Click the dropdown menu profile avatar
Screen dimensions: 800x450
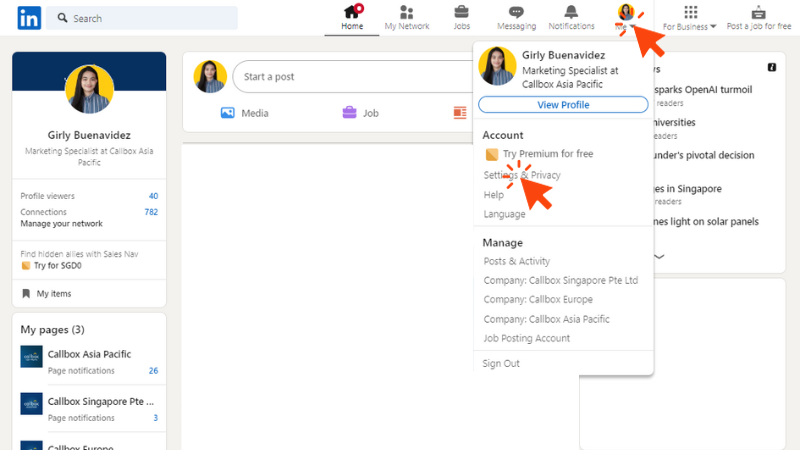497,66
